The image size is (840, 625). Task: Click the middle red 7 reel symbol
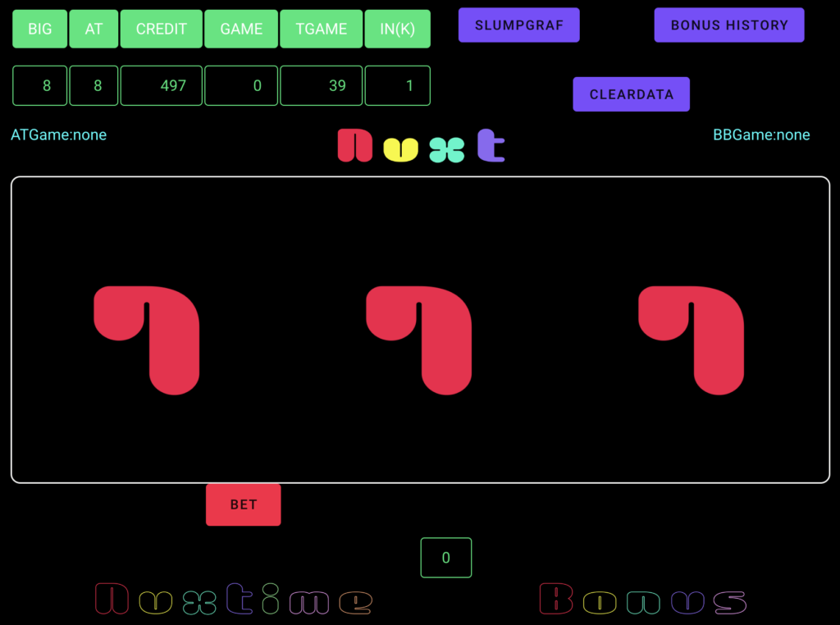pyautogui.click(x=419, y=339)
